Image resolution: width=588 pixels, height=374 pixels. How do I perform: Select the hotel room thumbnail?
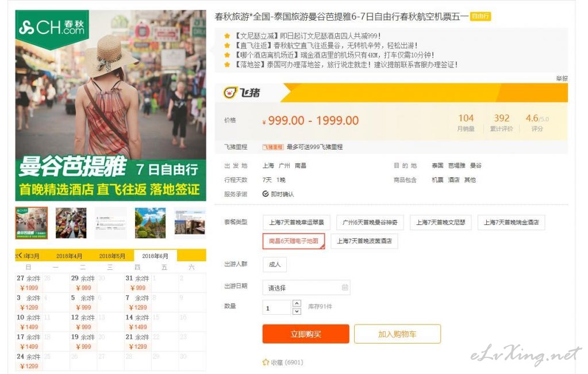click(190, 223)
